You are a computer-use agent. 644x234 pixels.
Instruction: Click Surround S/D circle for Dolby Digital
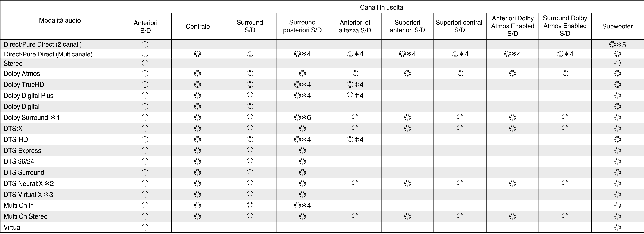point(250,107)
